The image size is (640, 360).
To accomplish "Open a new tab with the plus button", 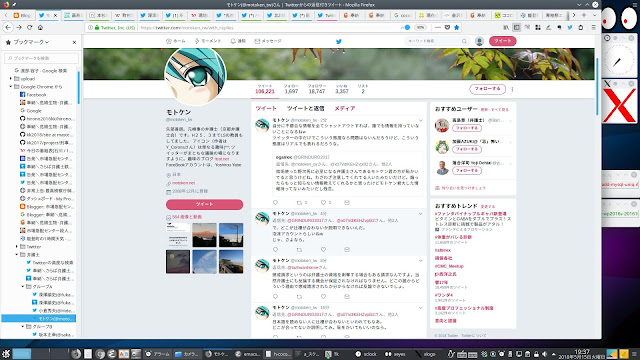I will (x=584, y=15).
